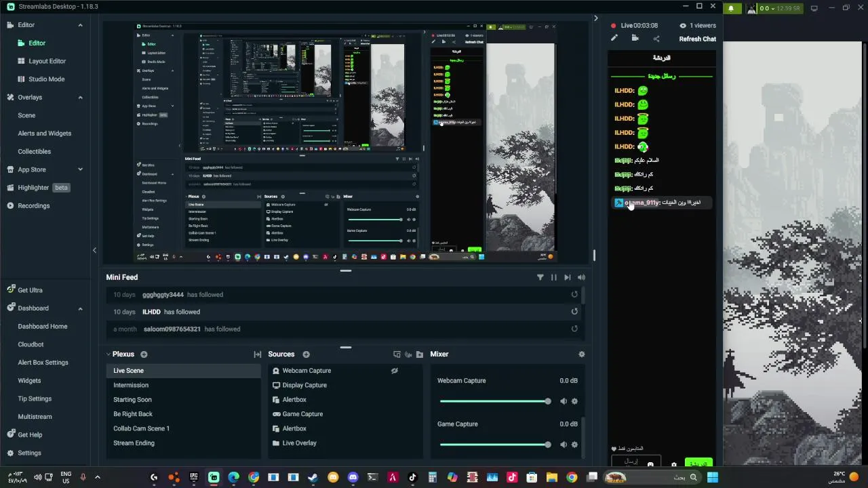
Task: Select the Starting Soon scene
Action: point(183,400)
